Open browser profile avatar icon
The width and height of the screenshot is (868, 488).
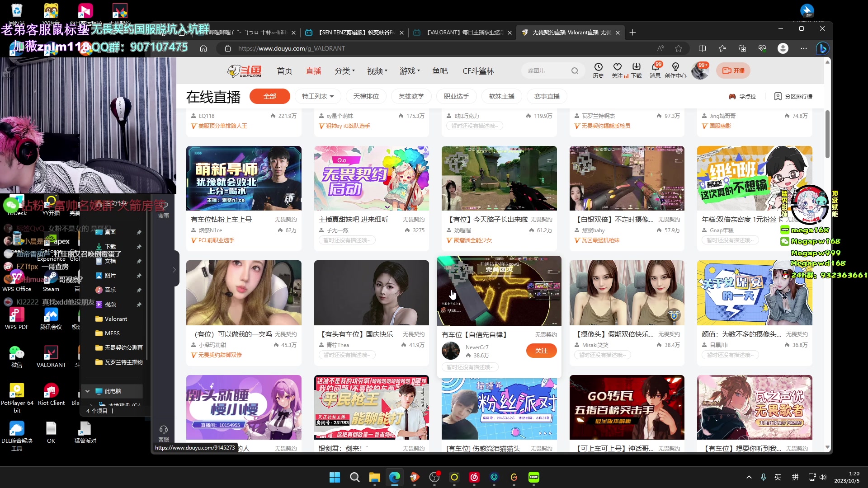tap(783, 48)
